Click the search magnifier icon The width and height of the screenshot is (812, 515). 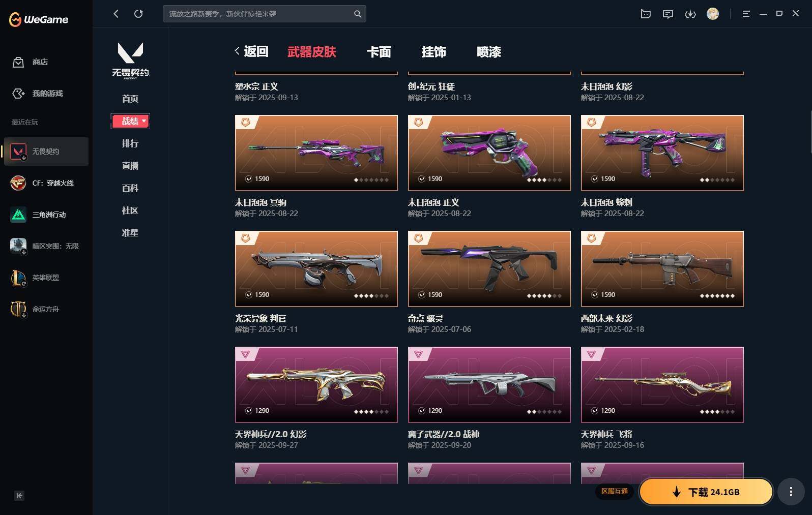(357, 14)
